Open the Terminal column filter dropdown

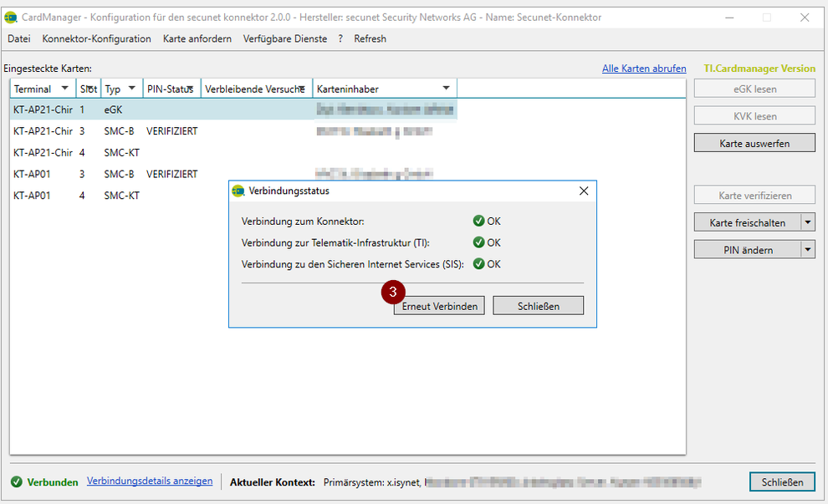65,88
